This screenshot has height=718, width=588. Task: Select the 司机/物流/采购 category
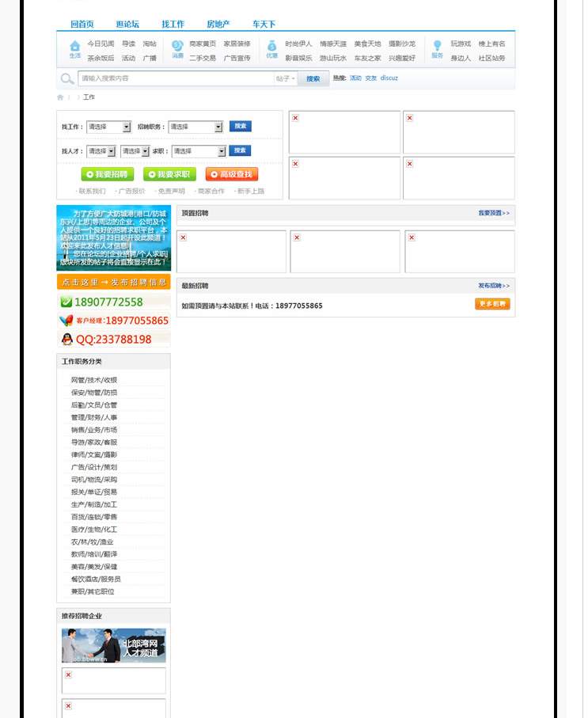94,480
